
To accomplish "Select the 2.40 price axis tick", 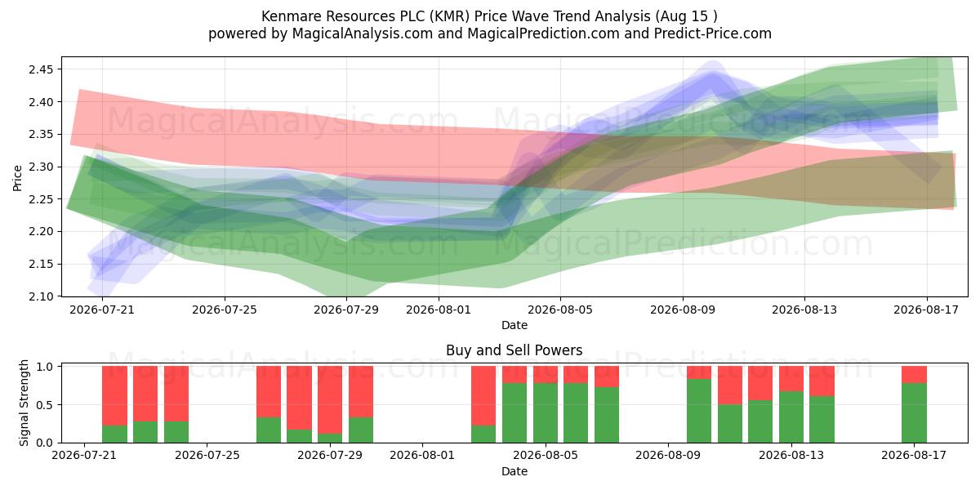I will (42, 102).
